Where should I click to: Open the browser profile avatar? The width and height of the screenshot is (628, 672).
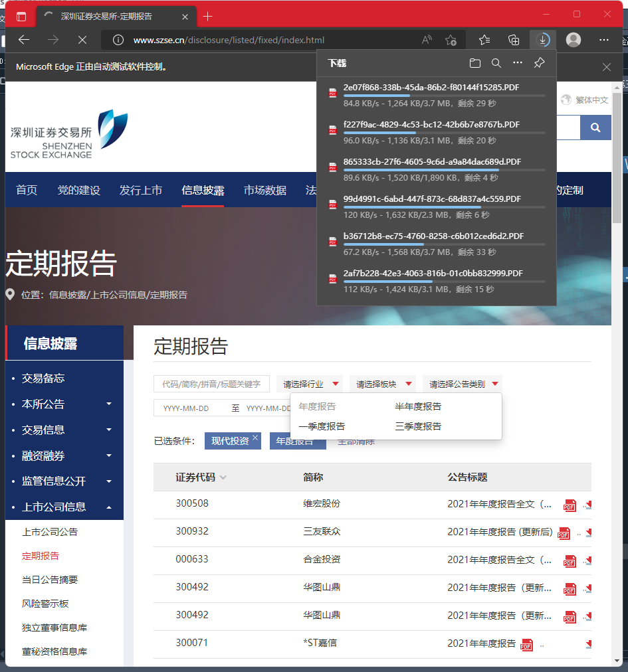point(574,40)
